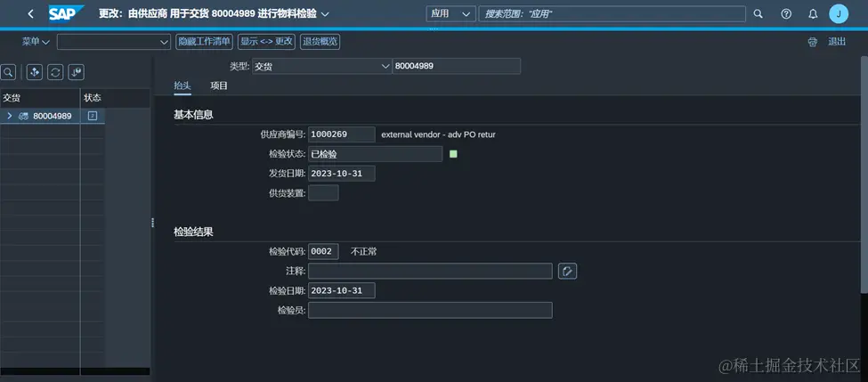
Task: Click the delivery number field 80004989
Action: pyautogui.click(x=456, y=67)
